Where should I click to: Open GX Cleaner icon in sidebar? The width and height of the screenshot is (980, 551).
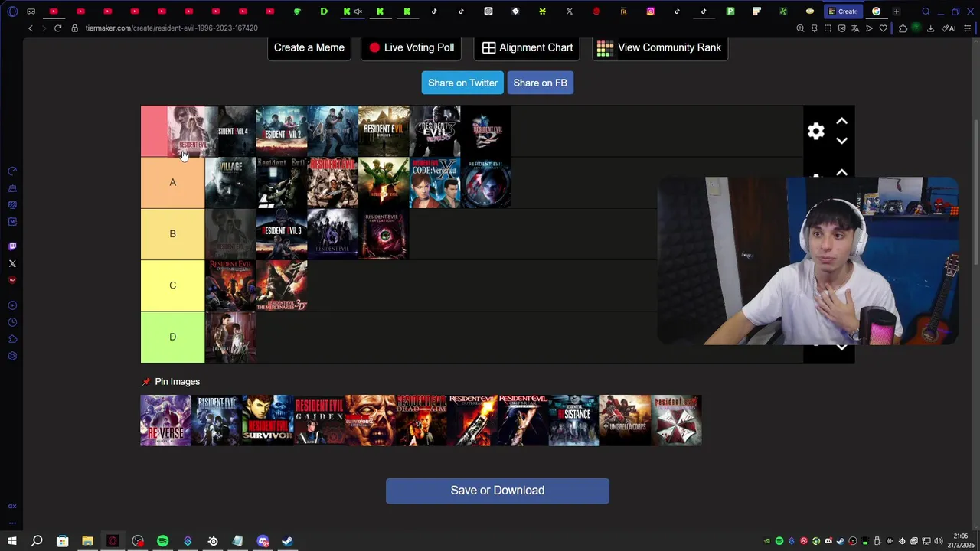12,188
